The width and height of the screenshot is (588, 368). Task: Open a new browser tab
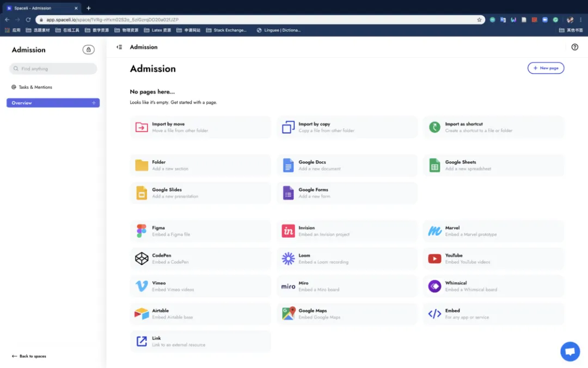(89, 8)
